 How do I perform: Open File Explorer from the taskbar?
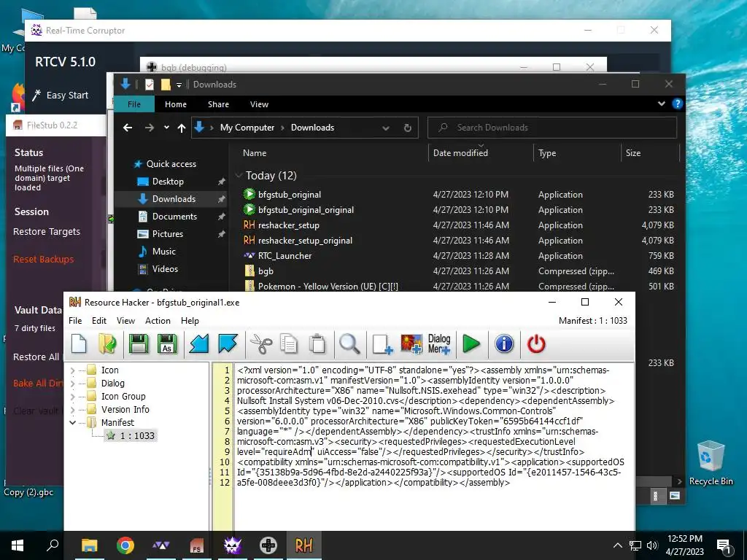(x=89, y=545)
